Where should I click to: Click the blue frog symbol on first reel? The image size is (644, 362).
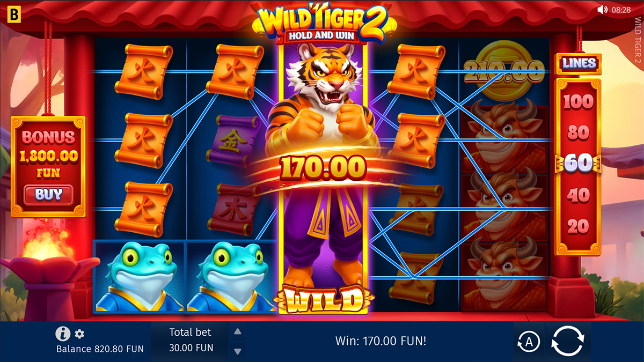coord(140,276)
